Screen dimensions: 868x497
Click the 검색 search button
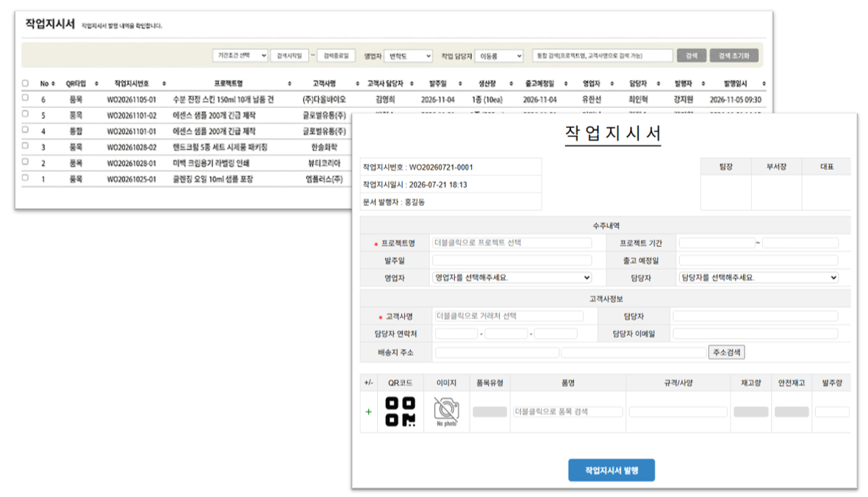[x=692, y=55]
